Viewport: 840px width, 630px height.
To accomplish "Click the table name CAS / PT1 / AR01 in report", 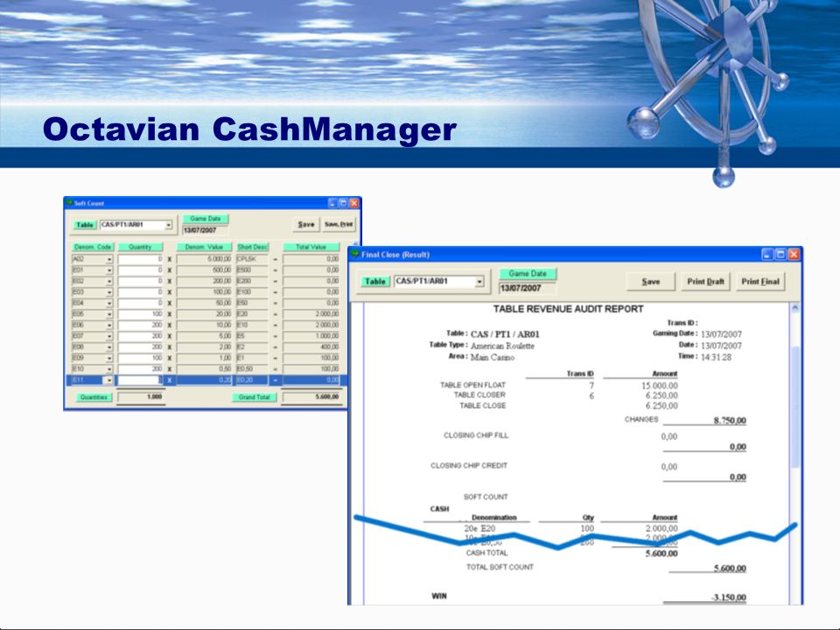I will [505, 334].
